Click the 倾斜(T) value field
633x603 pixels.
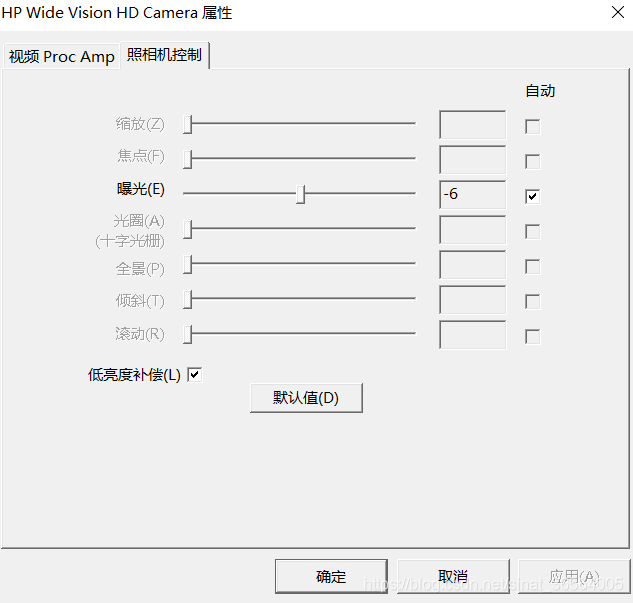[472, 299]
